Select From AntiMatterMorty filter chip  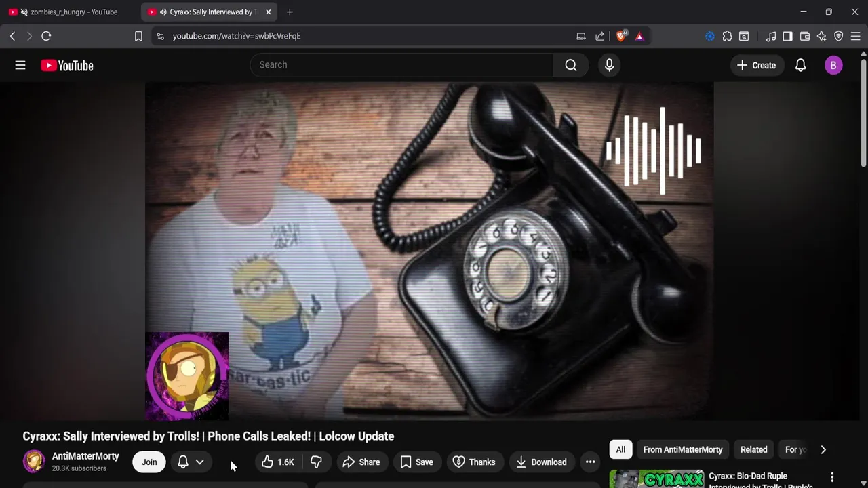click(683, 449)
